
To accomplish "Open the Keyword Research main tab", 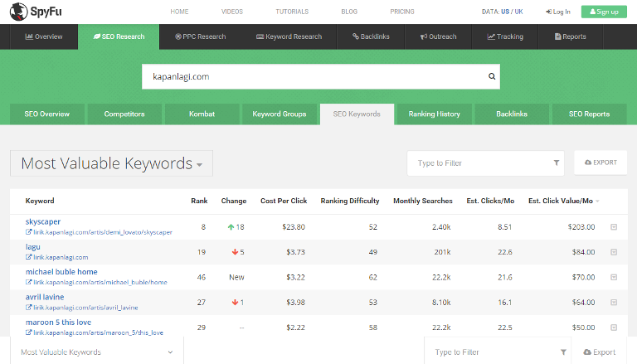I will [289, 36].
